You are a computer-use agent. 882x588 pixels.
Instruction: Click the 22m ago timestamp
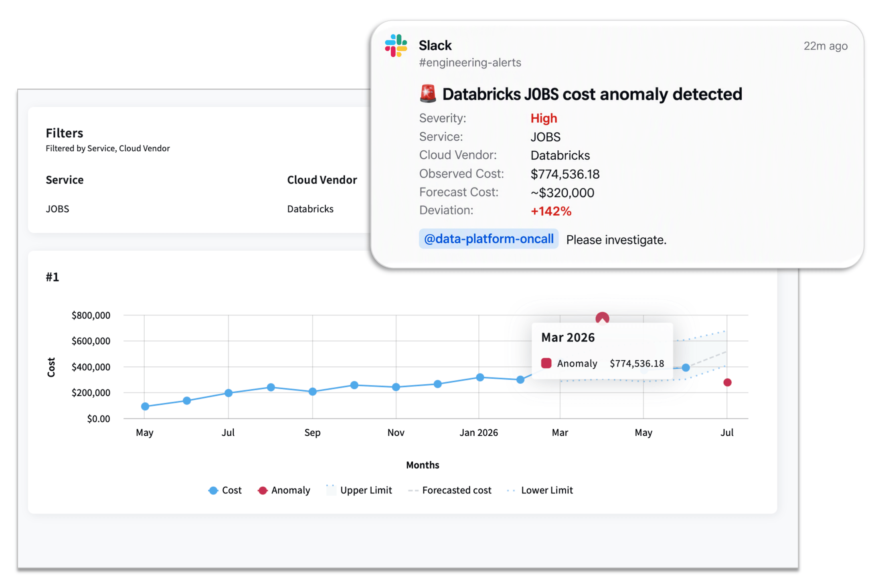(x=825, y=46)
